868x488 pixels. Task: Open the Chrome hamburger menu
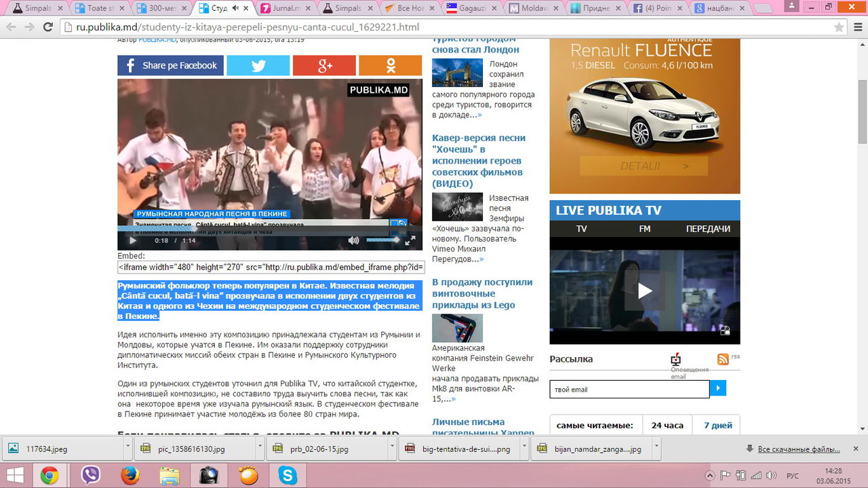pyautogui.click(x=857, y=27)
